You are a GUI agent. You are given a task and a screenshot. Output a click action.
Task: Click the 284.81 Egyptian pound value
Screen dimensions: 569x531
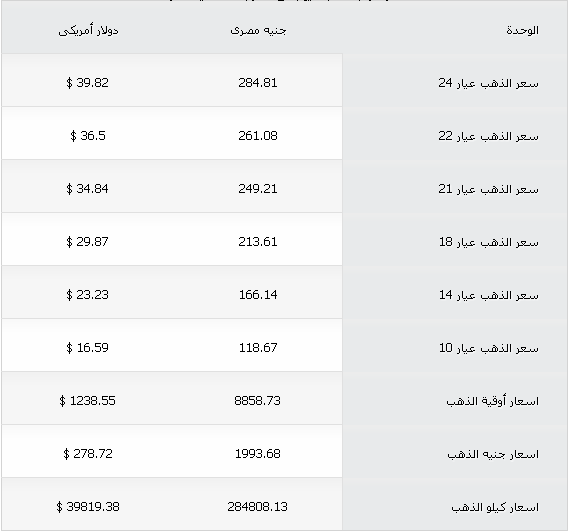[258, 83]
